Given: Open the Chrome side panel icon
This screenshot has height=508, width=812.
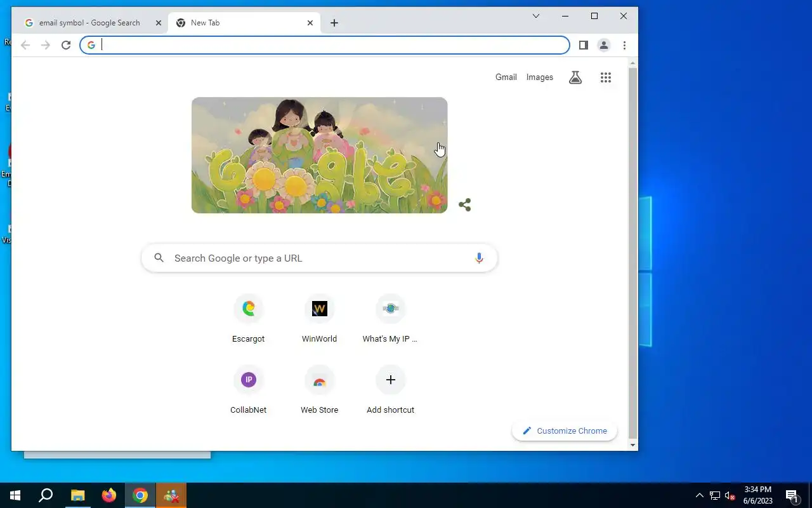Looking at the screenshot, I should [x=584, y=45].
